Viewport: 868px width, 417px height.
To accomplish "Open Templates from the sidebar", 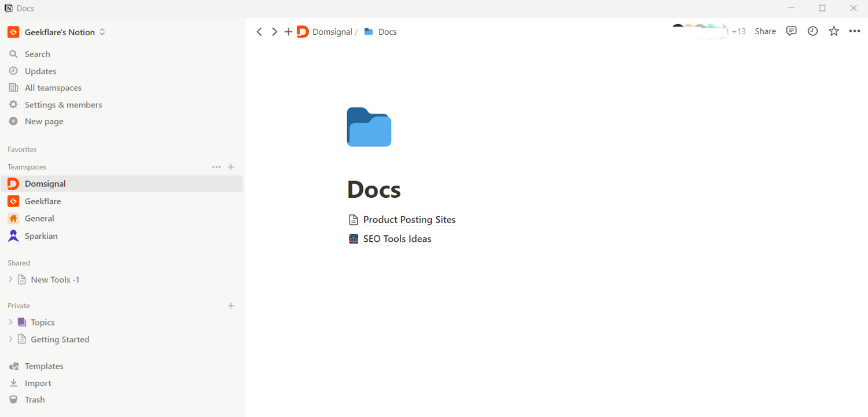I will [44, 366].
